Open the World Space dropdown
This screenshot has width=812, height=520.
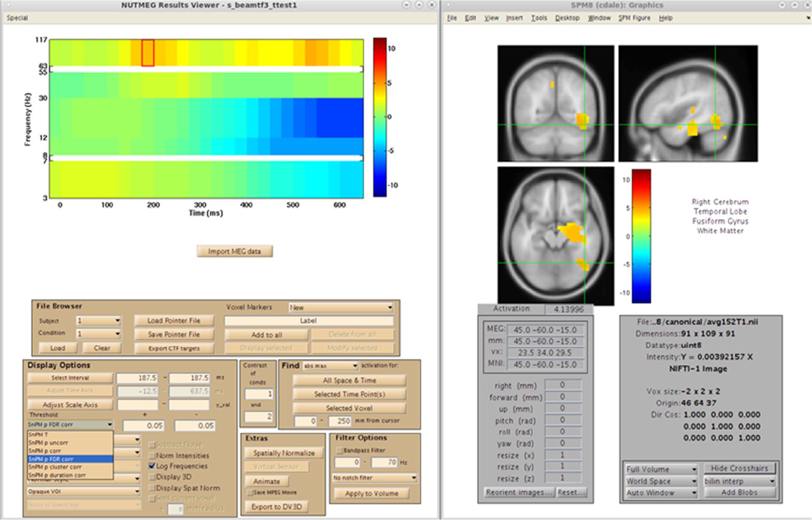pyautogui.click(x=661, y=481)
